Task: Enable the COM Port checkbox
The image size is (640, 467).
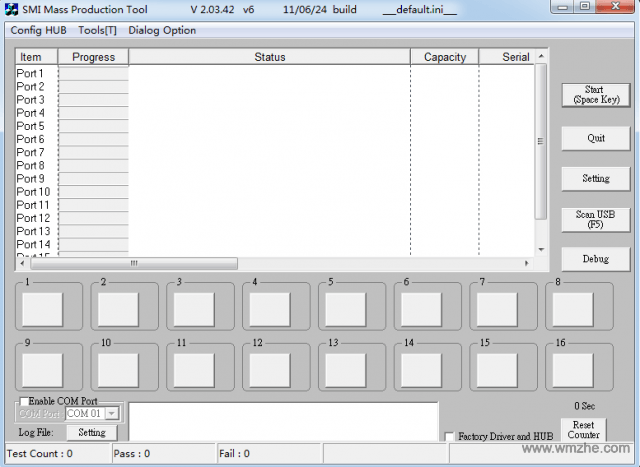Action: pyautogui.click(x=24, y=401)
